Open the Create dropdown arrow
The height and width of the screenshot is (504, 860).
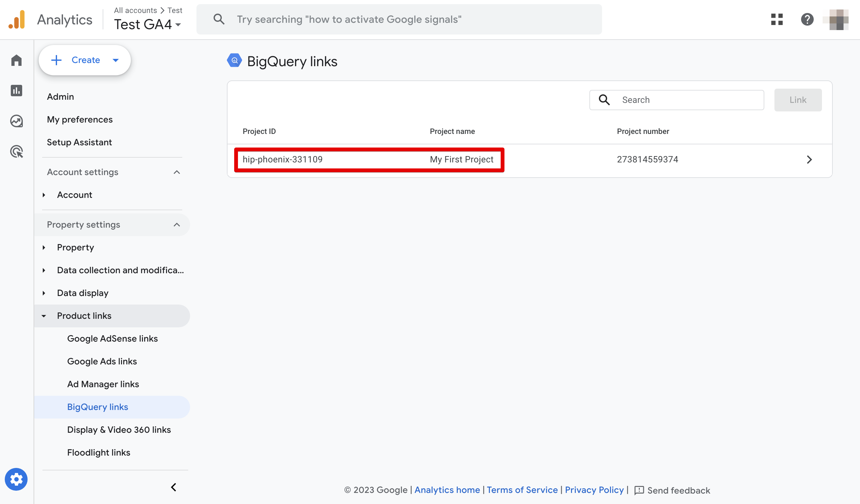tap(115, 60)
